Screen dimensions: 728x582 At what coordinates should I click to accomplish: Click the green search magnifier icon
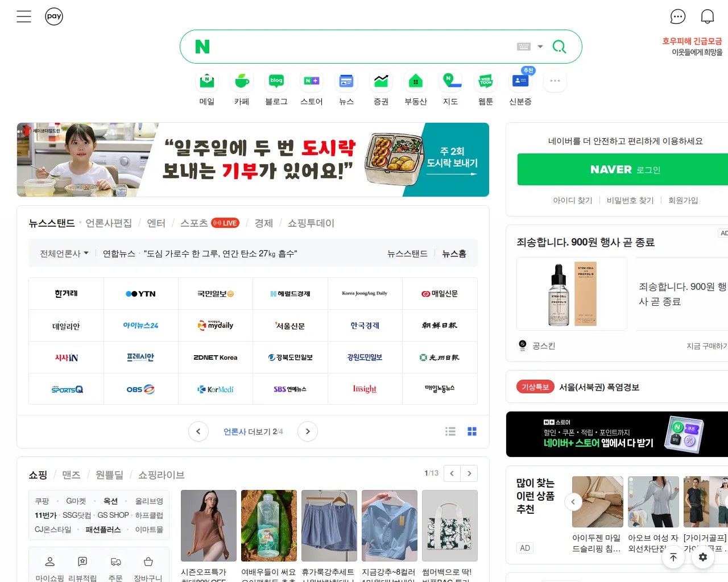(559, 47)
